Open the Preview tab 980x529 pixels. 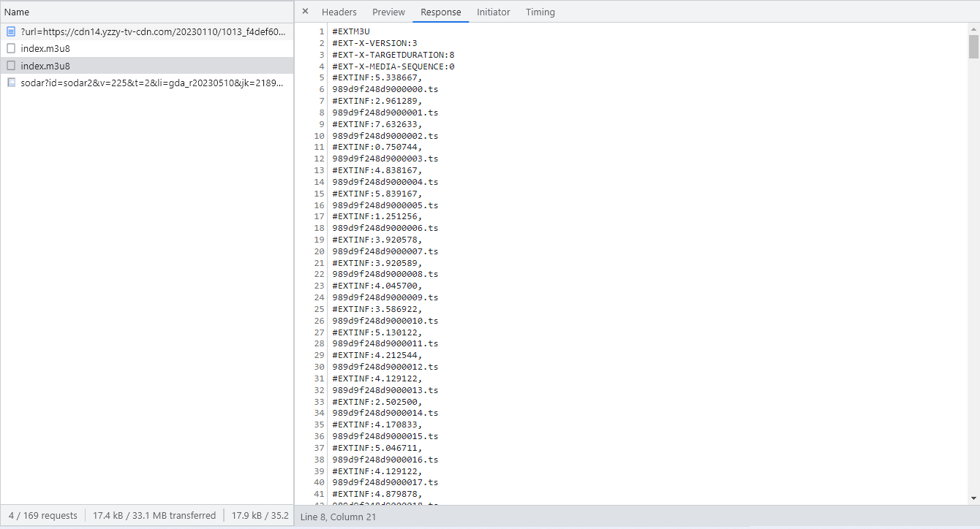coord(388,12)
